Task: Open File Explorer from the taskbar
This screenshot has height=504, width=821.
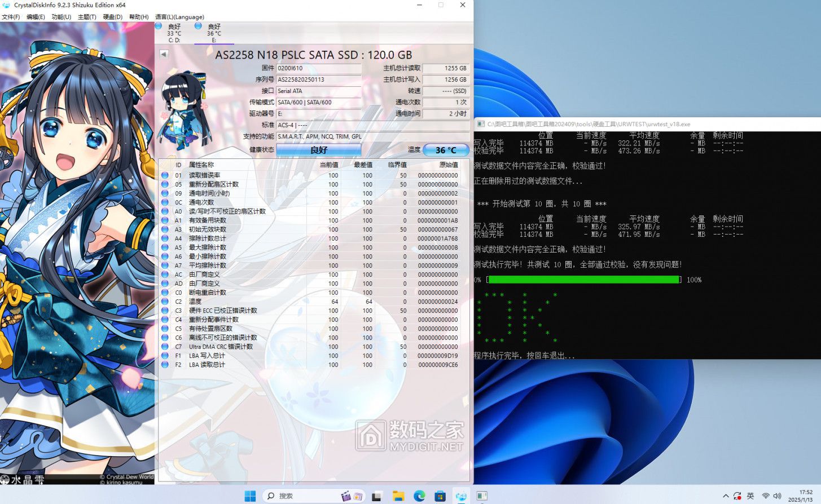Action: click(398, 496)
